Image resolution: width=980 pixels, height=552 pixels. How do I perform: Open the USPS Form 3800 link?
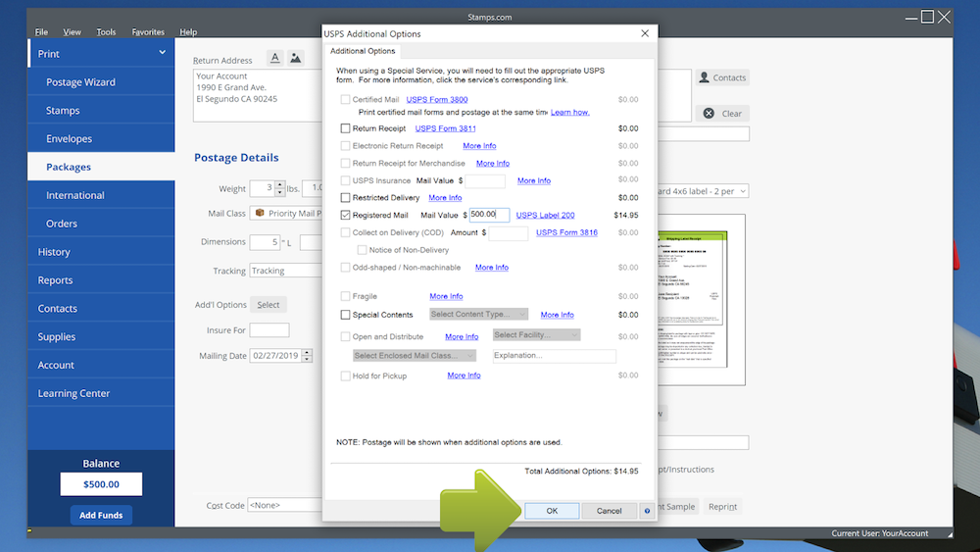pos(437,99)
